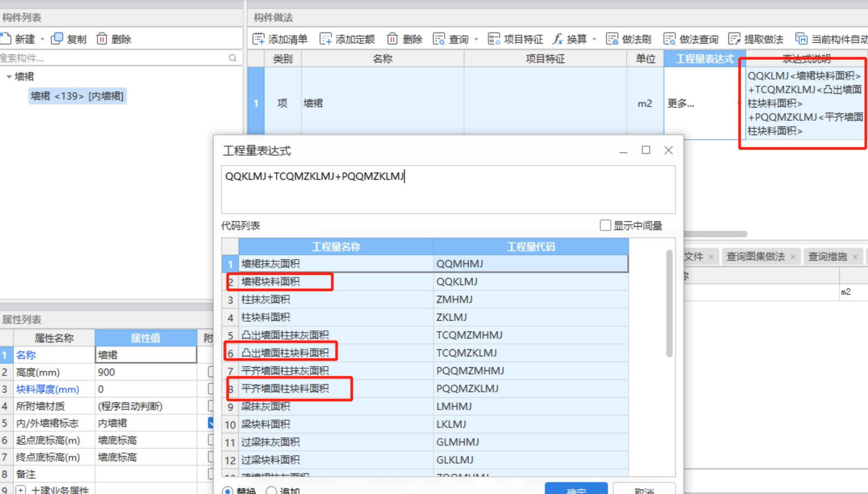Click the 删除 icon in 构件做法 toolbar
Viewport: 868px width, 494px height.
(x=392, y=39)
